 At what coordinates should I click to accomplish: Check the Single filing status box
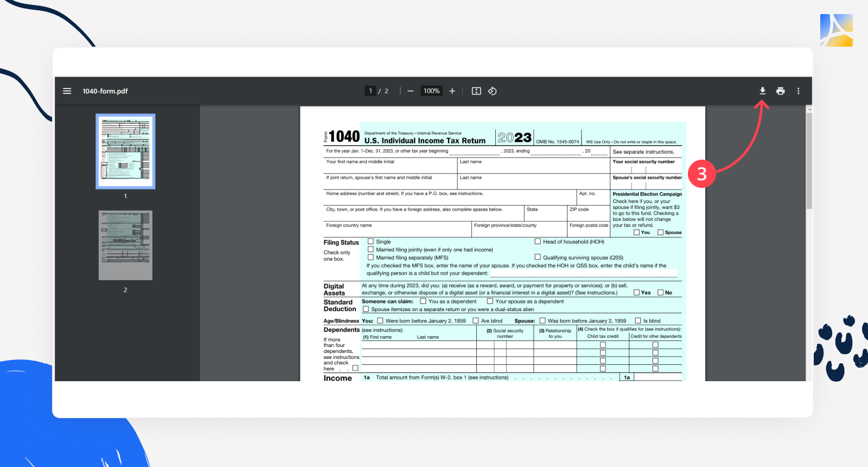coord(371,242)
